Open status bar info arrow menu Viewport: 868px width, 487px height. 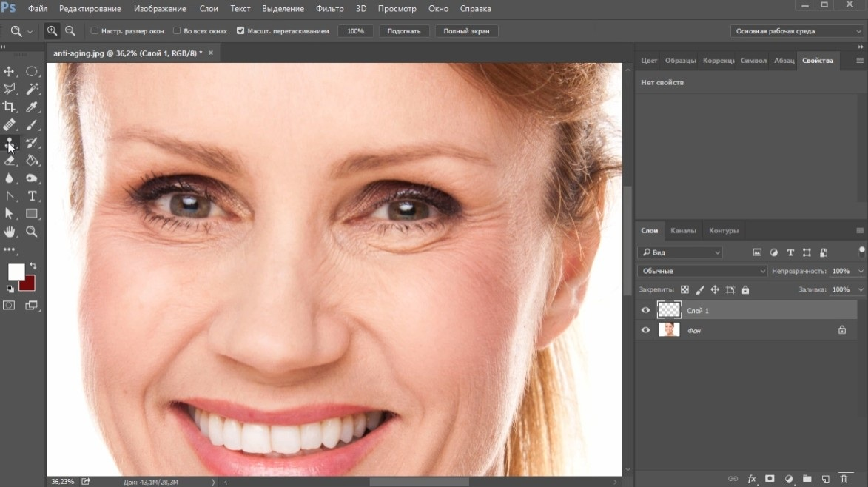pos(213,482)
